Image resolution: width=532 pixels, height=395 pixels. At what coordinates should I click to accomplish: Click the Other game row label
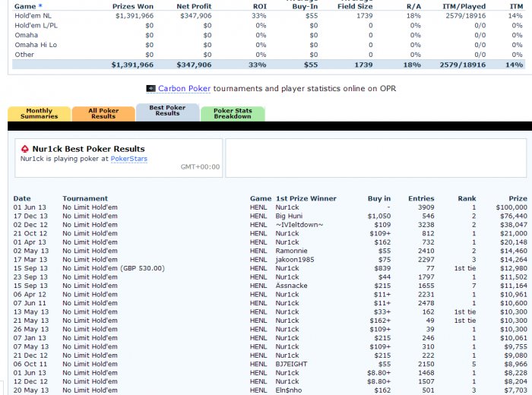24,55
